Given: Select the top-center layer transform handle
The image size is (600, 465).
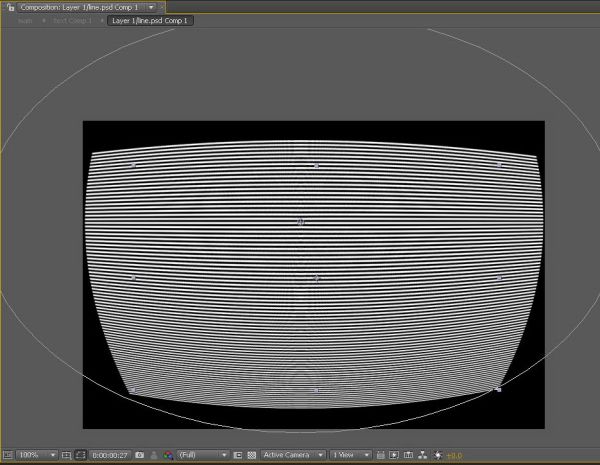Looking at the screenshot, I should [x=316, y=165].
